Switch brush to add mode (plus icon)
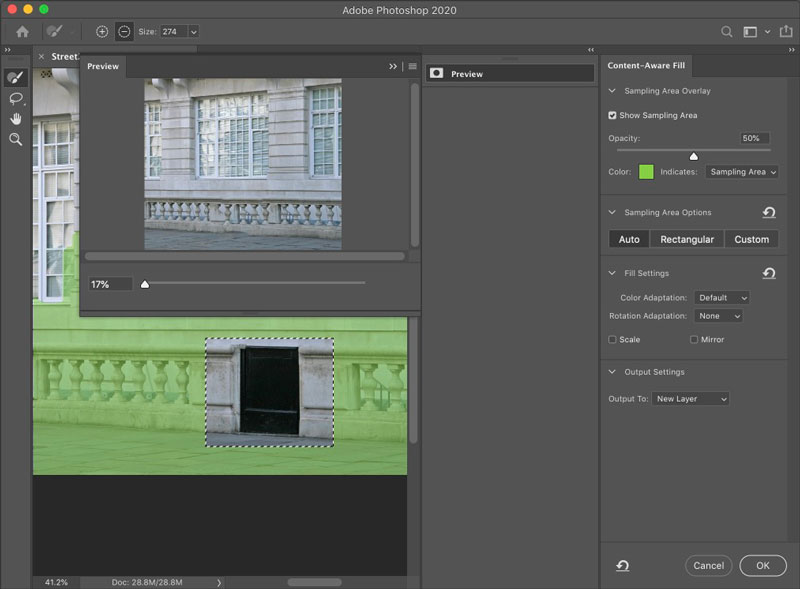 tap(102, 32)
